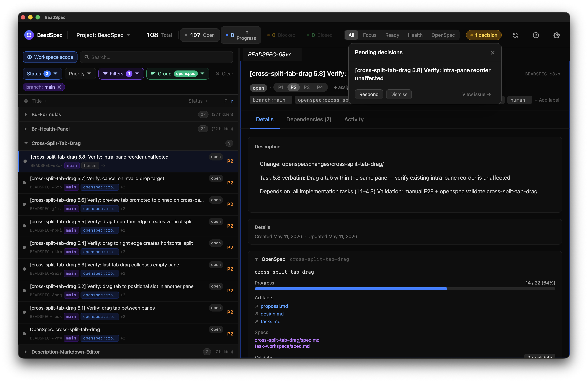Filter by 0 In Progress counter
588x382 pixels.
pos(241,35)
